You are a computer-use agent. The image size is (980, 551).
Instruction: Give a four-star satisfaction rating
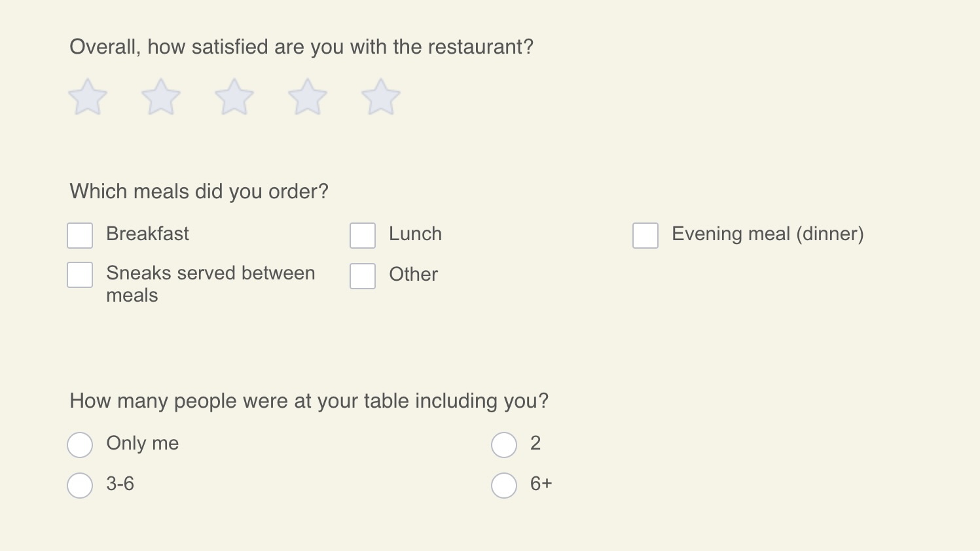click(x=308, y=98)
